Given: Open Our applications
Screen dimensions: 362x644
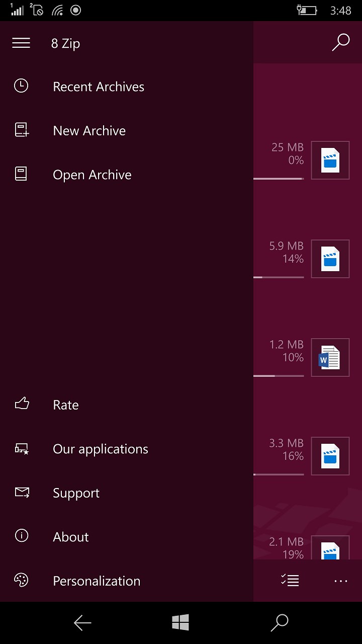Looking at the screenshot, I should tap(100, 449).
